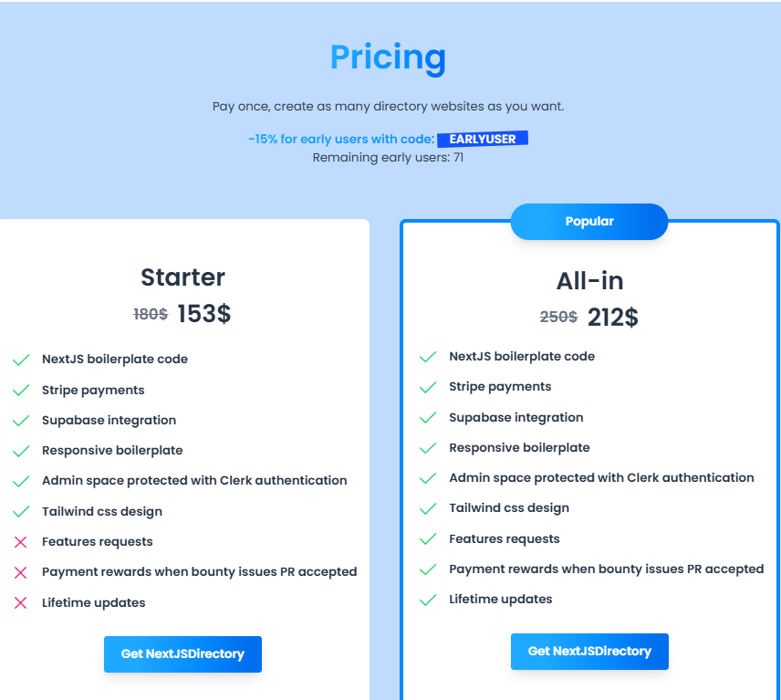Image resolution: width=781 pixels, height=700 pixels.
Task: Click red X beside Starter's Lifetime updates
Action: [x=21, y=603]
